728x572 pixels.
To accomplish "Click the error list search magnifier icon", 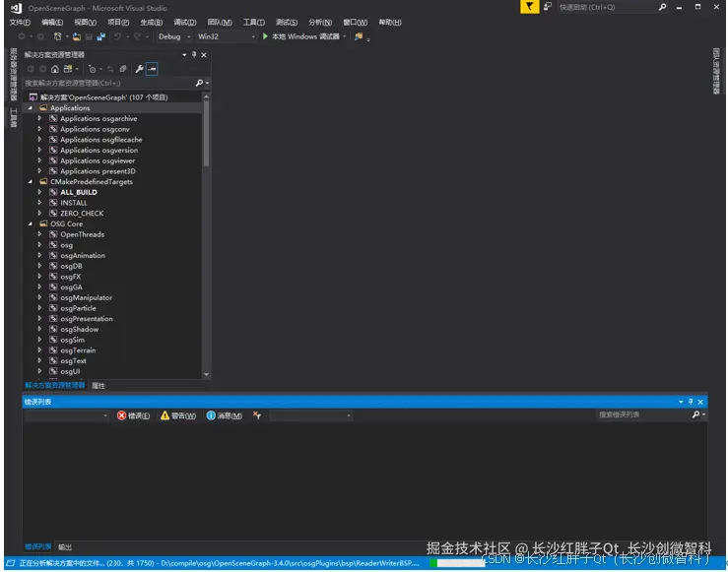I will (x=695, y=414).
